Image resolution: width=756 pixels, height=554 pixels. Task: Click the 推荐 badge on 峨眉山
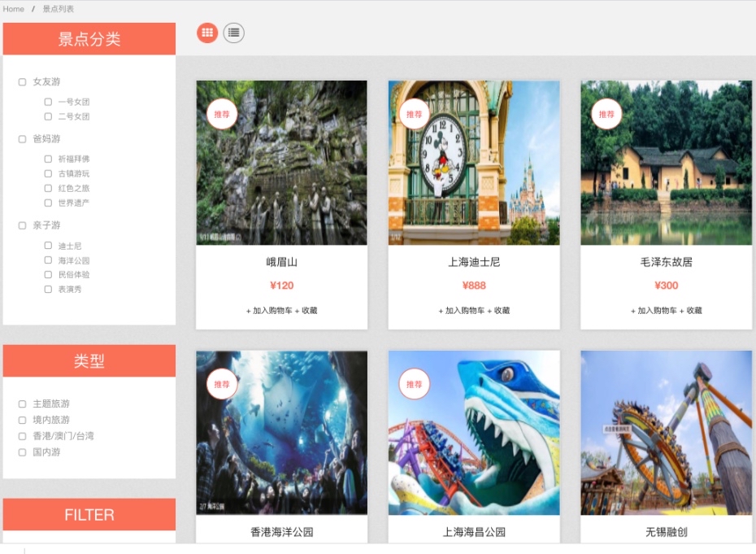point(222,115)
